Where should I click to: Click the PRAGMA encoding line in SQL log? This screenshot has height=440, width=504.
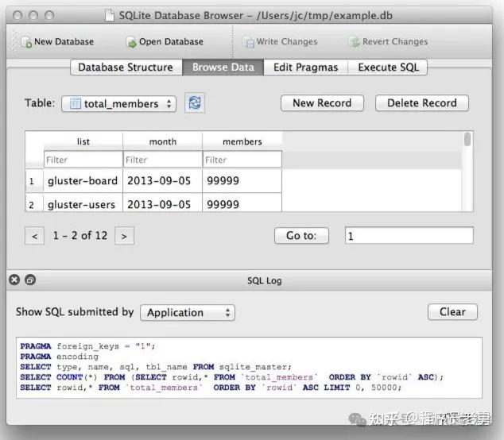(60, 357)
